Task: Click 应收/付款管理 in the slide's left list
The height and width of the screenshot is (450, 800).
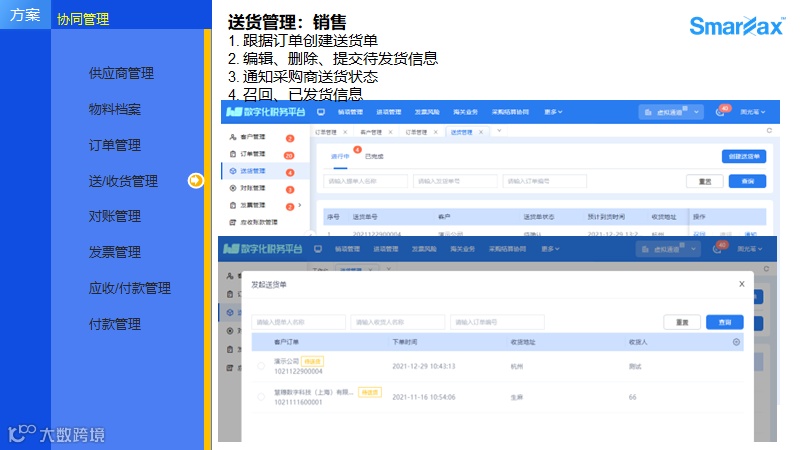Action: click(x=130, y=288)
